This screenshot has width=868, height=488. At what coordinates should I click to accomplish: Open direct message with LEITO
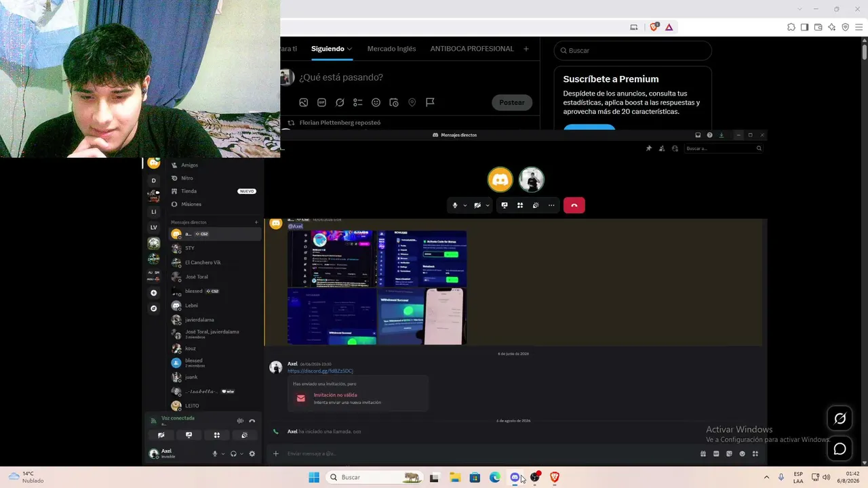215,405
